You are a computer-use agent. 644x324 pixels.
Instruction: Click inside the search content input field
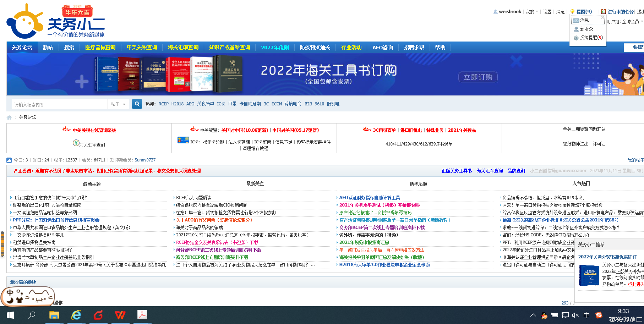[60, 104]
